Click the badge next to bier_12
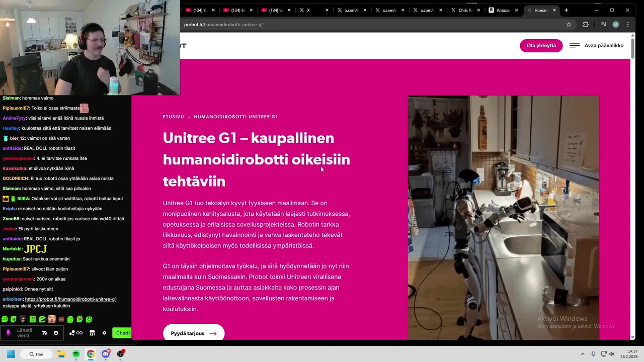Screen dimensions: 644x362 pyautogui.click(x=6, y=138)
